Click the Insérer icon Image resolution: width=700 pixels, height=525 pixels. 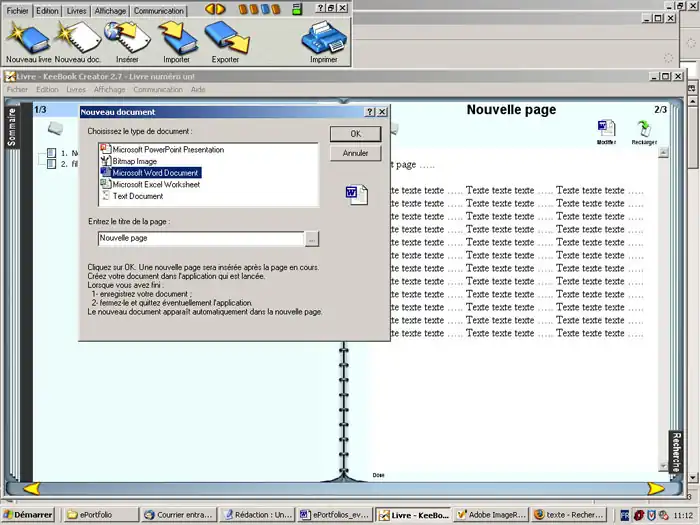(127, 38)
